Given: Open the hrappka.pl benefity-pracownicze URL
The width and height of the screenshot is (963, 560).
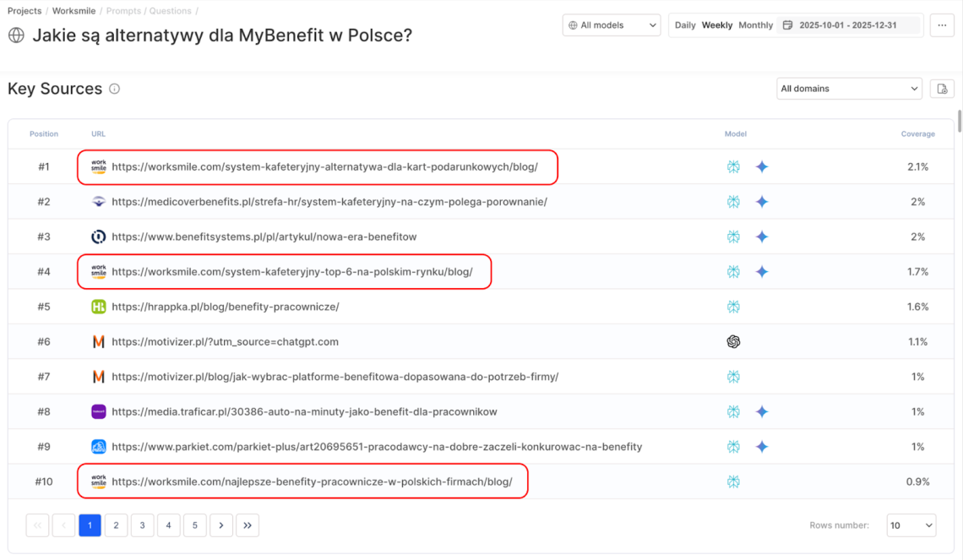Looking at the screenshot, I should 226,307.
